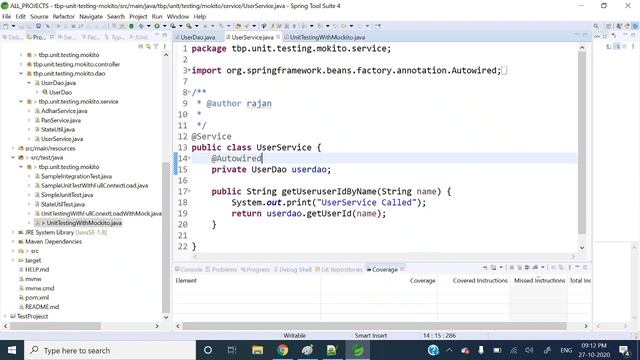Click Missed Instructions column header
The height and width of the screenshot is (360, 640).
coord(539,281)
